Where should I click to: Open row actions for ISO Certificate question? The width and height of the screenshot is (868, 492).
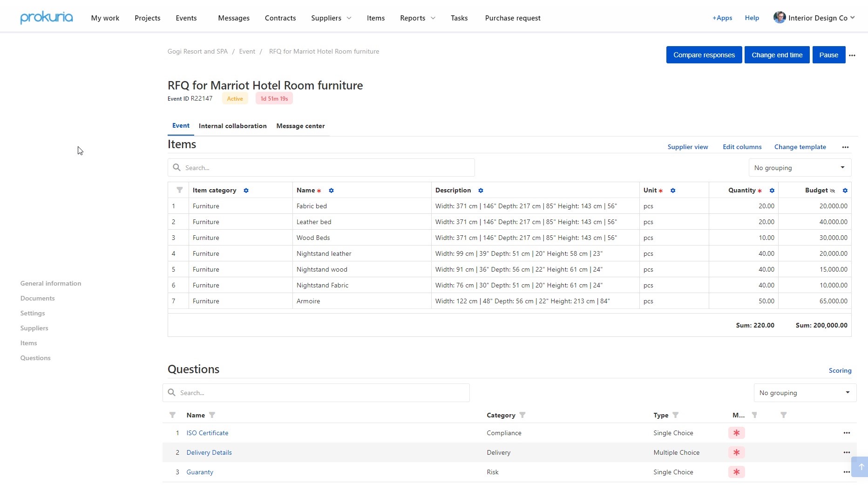pos(846,433)
